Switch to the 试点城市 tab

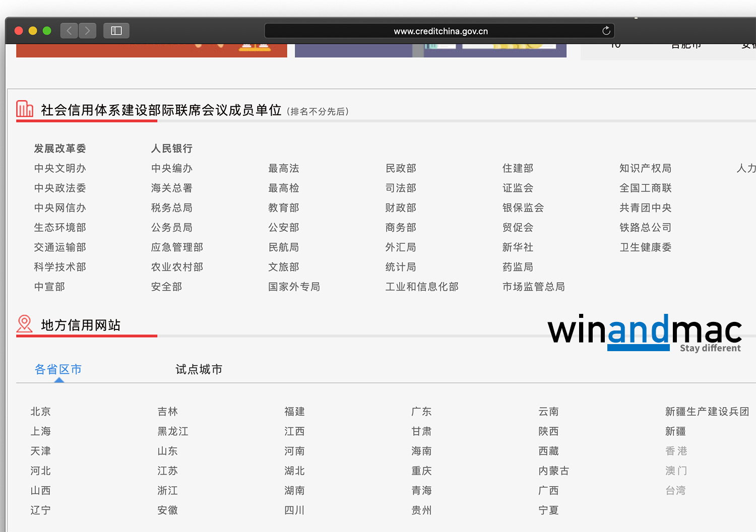click(x=199, y=369)
